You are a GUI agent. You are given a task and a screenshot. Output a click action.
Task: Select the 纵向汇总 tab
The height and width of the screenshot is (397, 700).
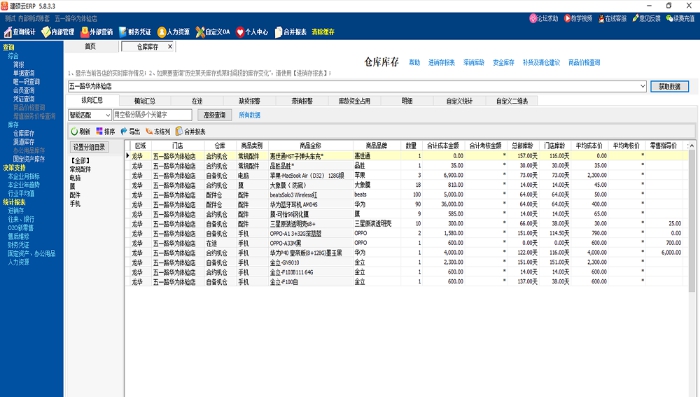(x=92, y=100)
